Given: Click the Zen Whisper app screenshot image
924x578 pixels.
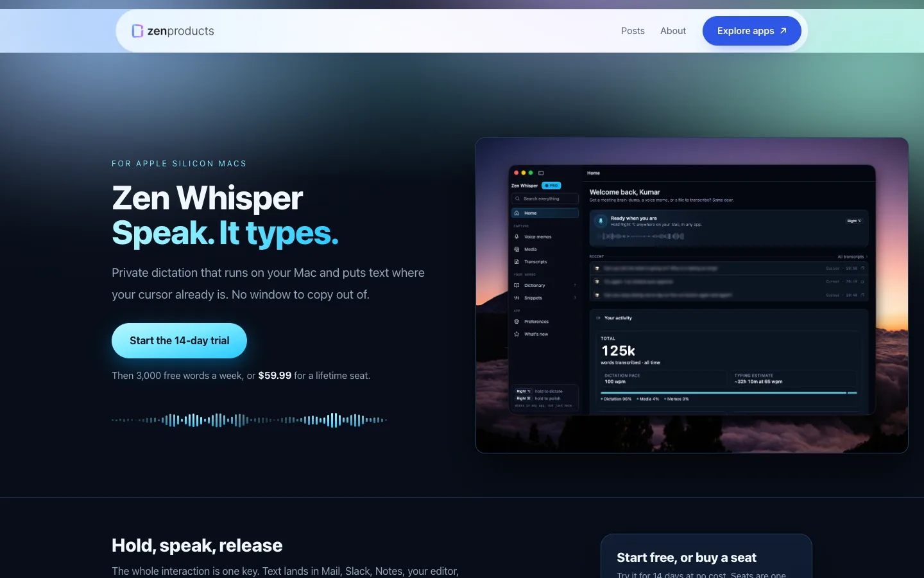Looking at the screenshot, I should click(x=692, y=295).
